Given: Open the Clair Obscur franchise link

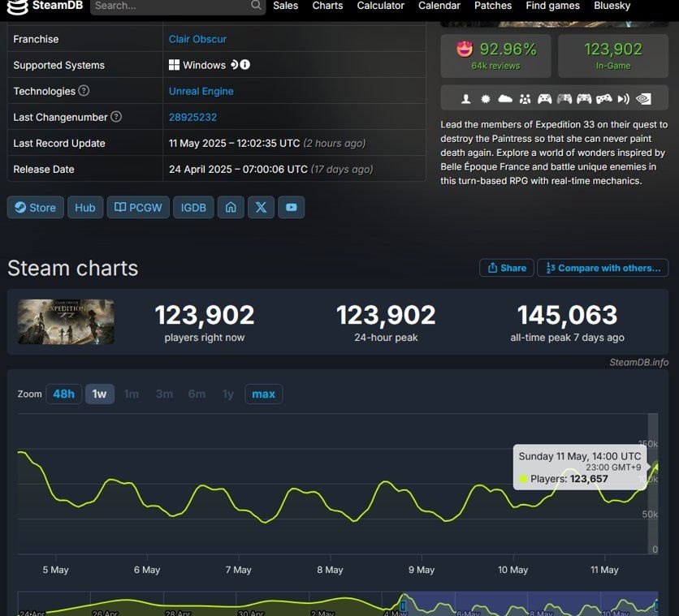Looking at the screenshot, I should coord(197,39).
